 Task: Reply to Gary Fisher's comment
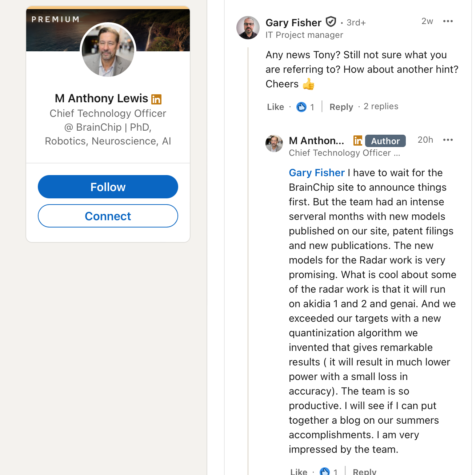(x=341, y=107)
